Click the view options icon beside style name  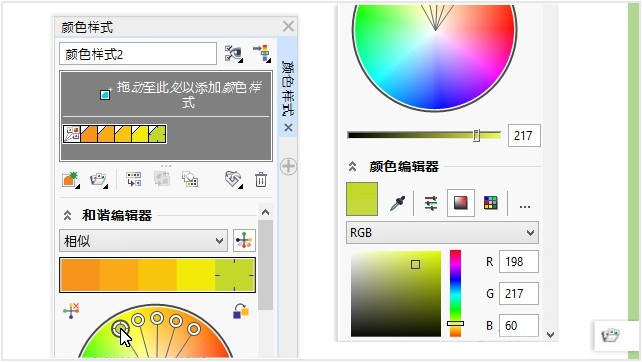(x=233, y=54)
